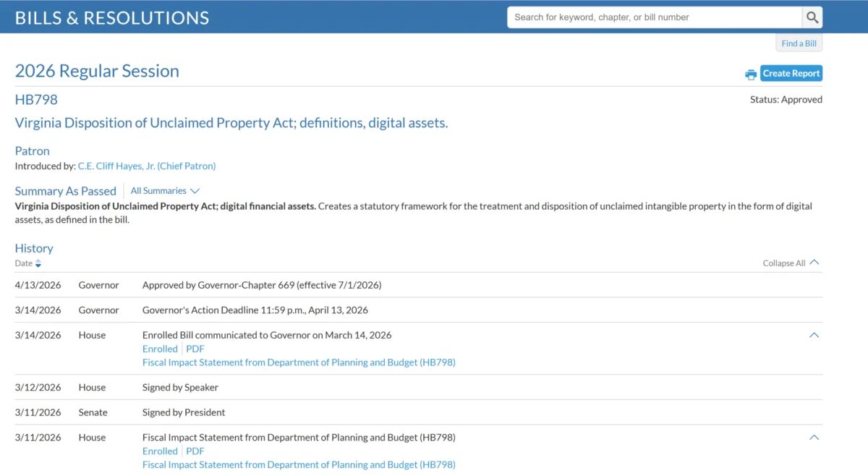Click the Find a Bill button

(799, 43)
